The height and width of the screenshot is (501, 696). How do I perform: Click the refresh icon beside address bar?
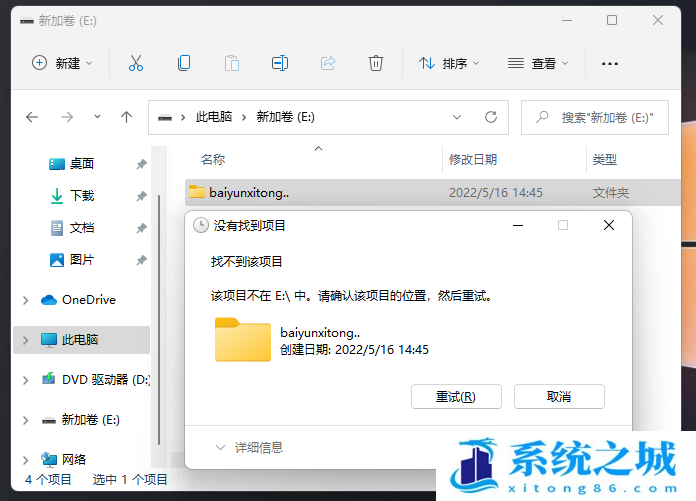click(490, 117)
